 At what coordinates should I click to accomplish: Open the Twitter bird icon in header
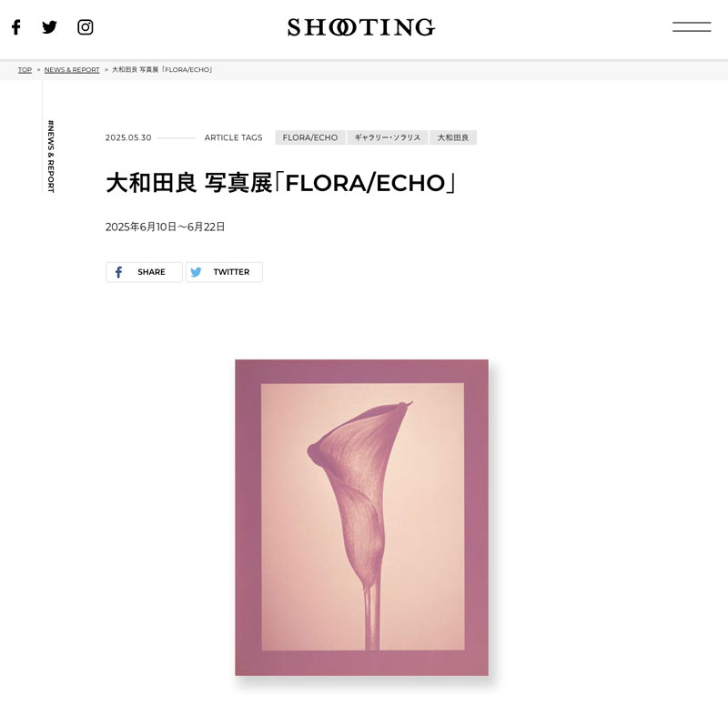49,27
